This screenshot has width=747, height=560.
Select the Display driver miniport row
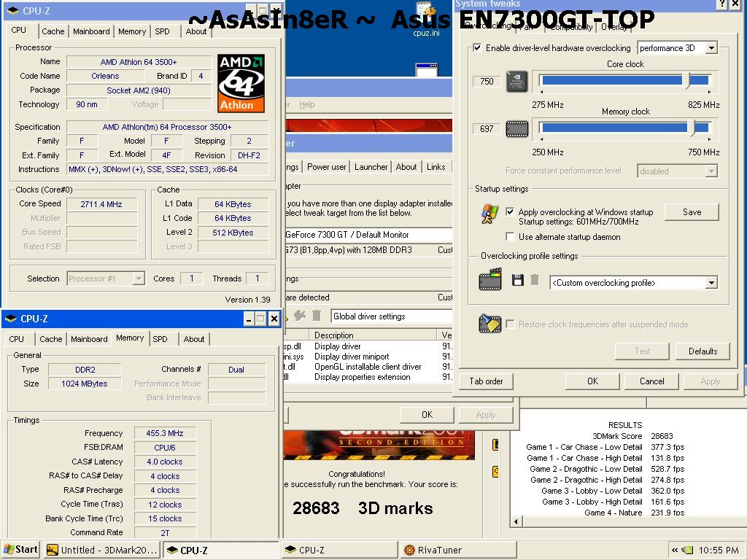[368, 357]
